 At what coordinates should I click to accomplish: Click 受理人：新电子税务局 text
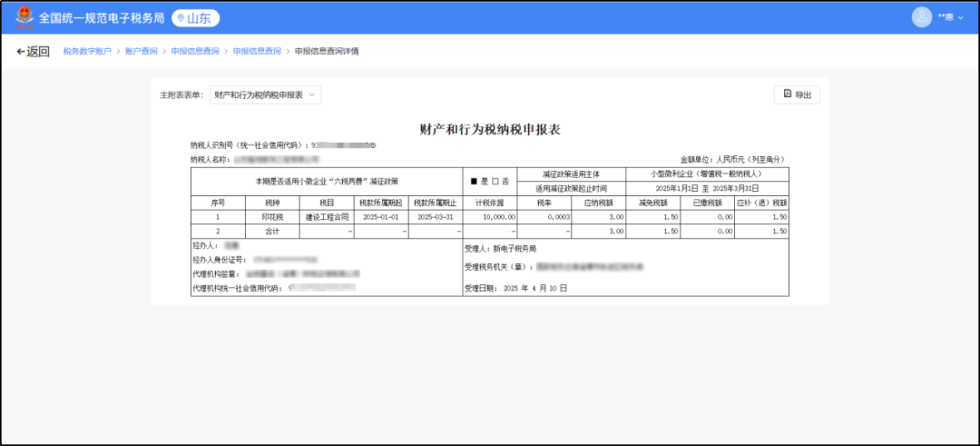pos(501,249)
